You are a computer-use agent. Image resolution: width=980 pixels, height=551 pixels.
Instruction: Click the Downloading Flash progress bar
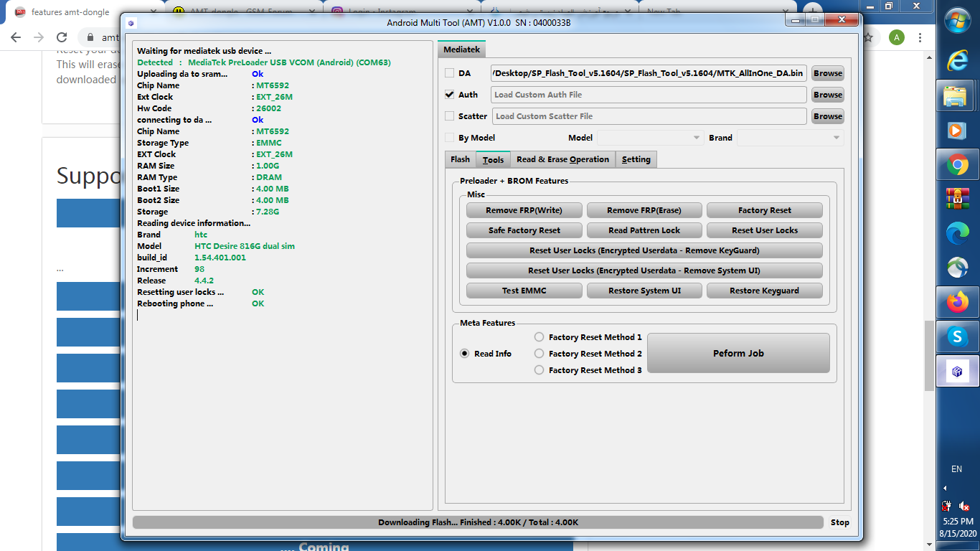pos(478,522)
